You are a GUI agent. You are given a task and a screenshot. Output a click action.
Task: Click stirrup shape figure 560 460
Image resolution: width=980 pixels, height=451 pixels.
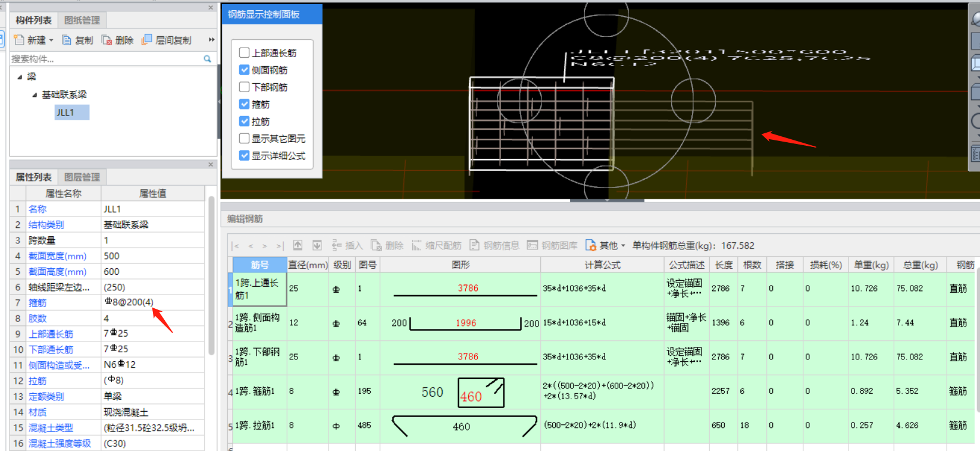460,392
